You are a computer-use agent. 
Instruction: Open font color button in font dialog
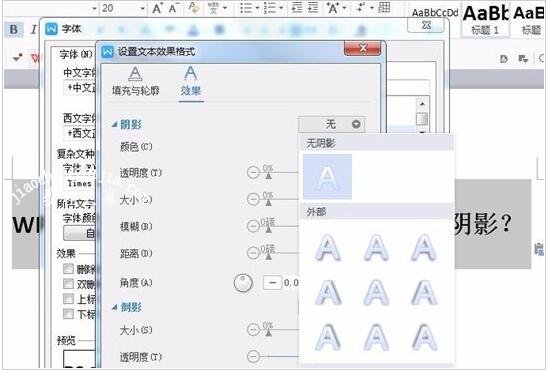coord(79,233)
